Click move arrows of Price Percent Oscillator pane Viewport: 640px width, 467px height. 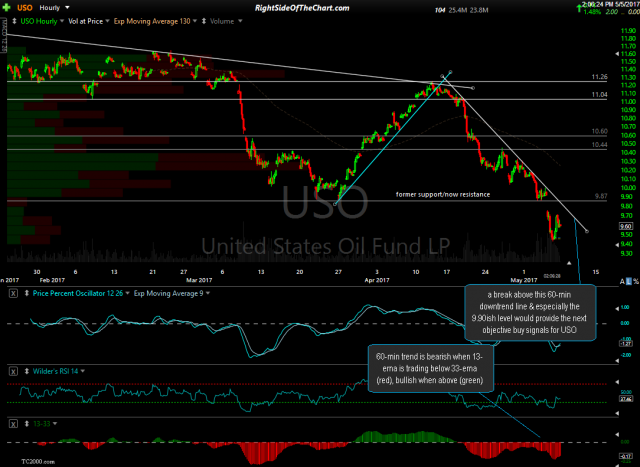[27, 293]
